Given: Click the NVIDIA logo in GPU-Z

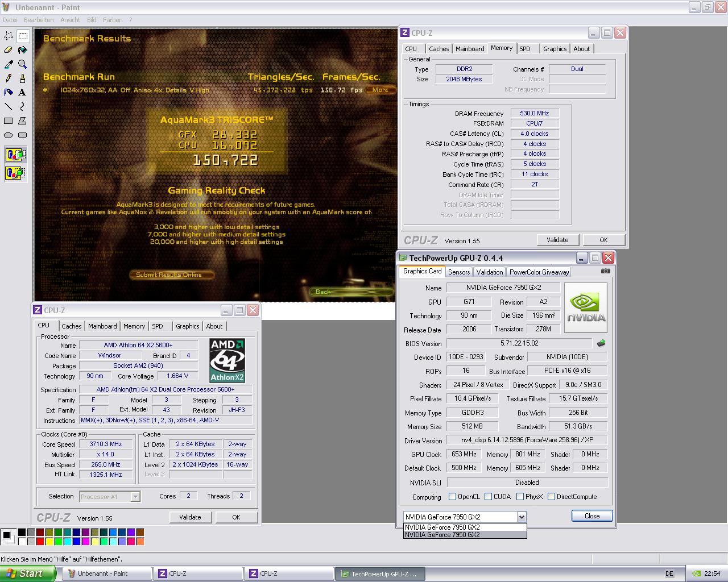Looking at the screenshot, I should tap(586, 307).
